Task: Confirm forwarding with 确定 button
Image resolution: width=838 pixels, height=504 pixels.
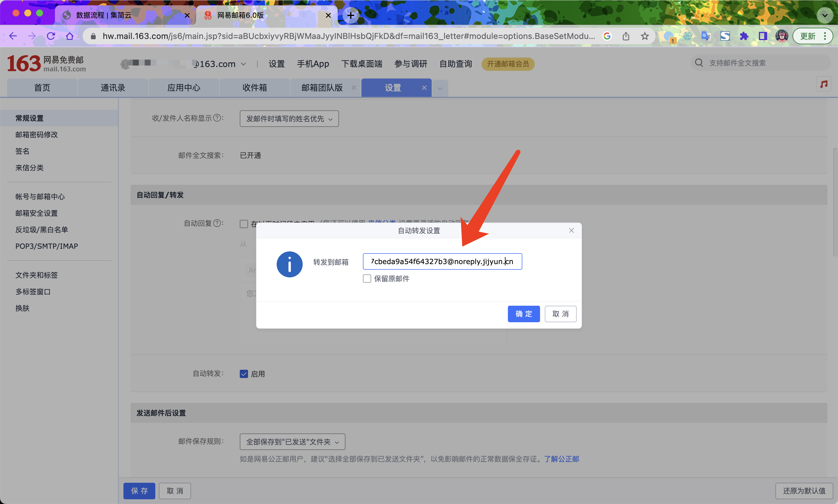Action: coord(523,313)
